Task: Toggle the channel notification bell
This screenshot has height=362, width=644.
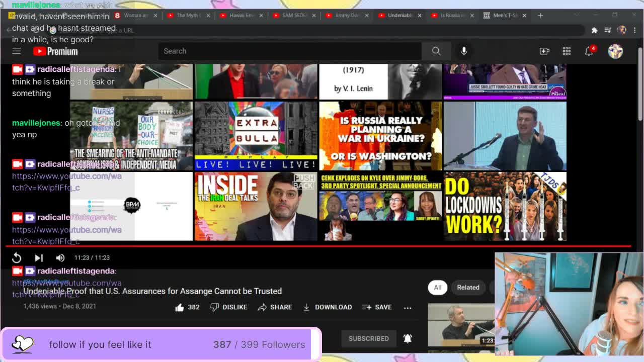Action: (x=408, y=338)
